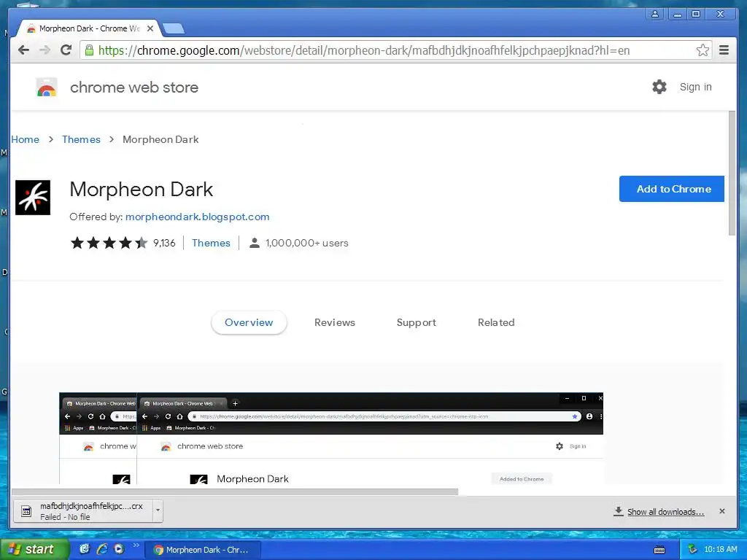Click the chrome web store title text

pos(134,87)
